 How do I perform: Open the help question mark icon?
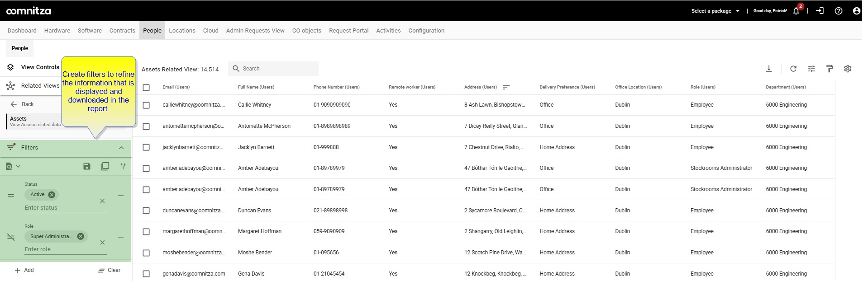click(x=838, y=11)
